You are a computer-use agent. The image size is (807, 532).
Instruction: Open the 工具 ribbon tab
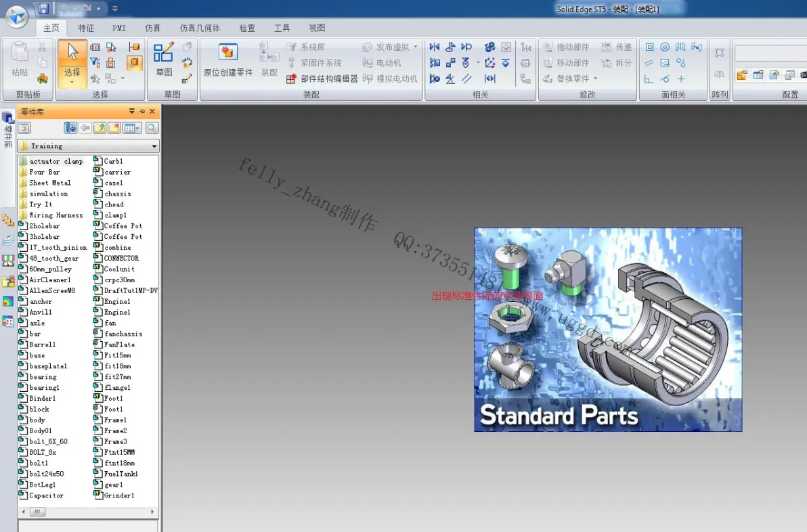(x=282, y=28)
